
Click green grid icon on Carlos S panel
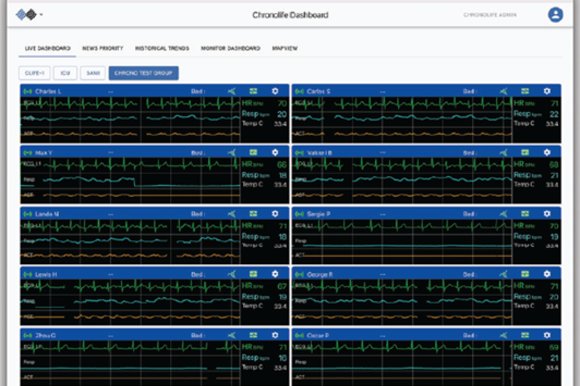tap(525, 91)
